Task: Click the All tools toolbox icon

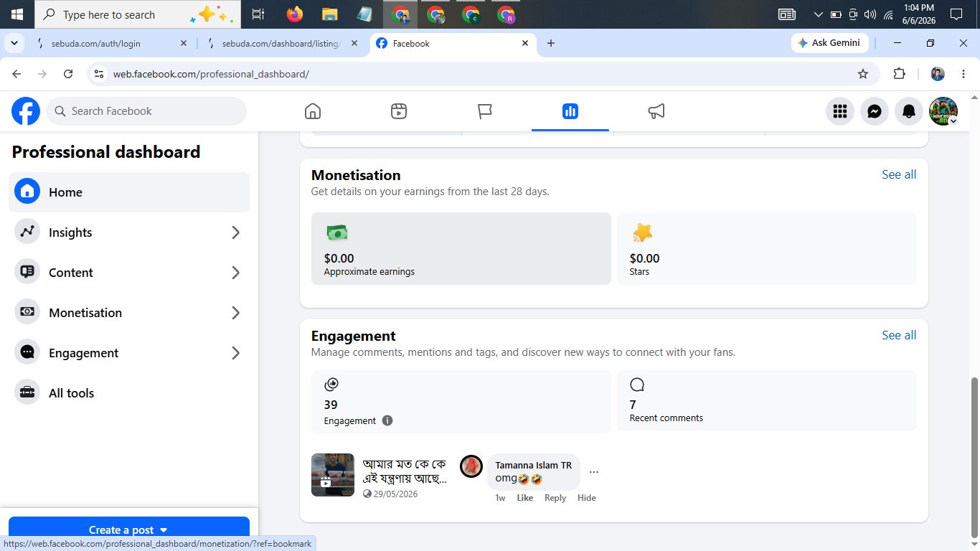Action: (x=27, y=392)
